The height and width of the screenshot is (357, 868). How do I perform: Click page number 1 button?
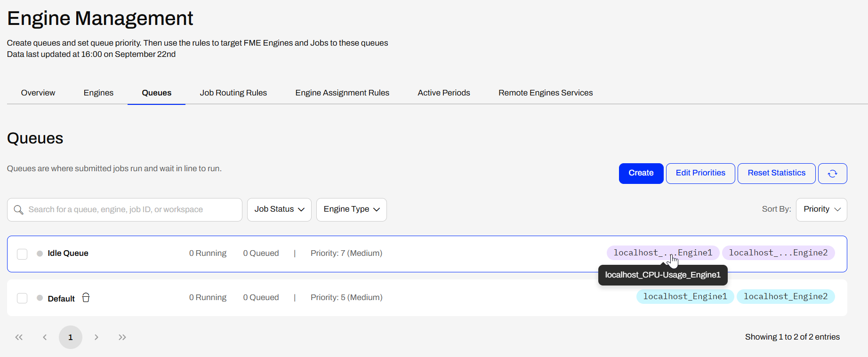(71, 337)
